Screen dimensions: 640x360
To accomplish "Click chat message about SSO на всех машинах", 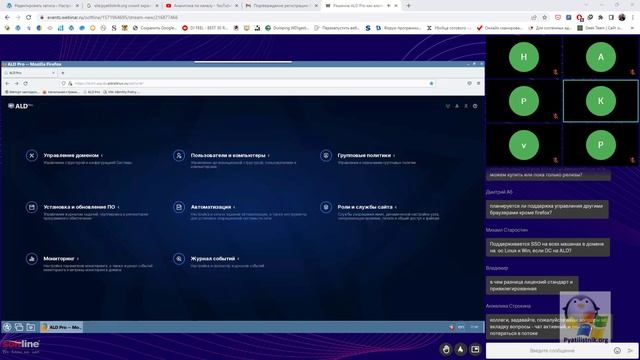I will 548,247.
